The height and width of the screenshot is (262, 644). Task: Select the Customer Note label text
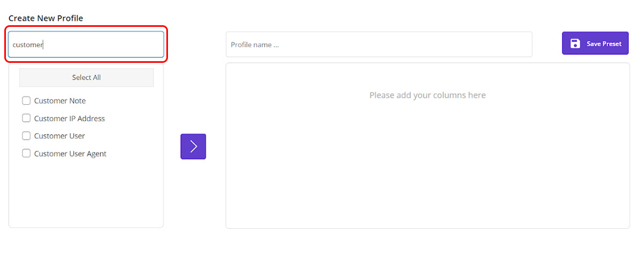pos(60,101)
